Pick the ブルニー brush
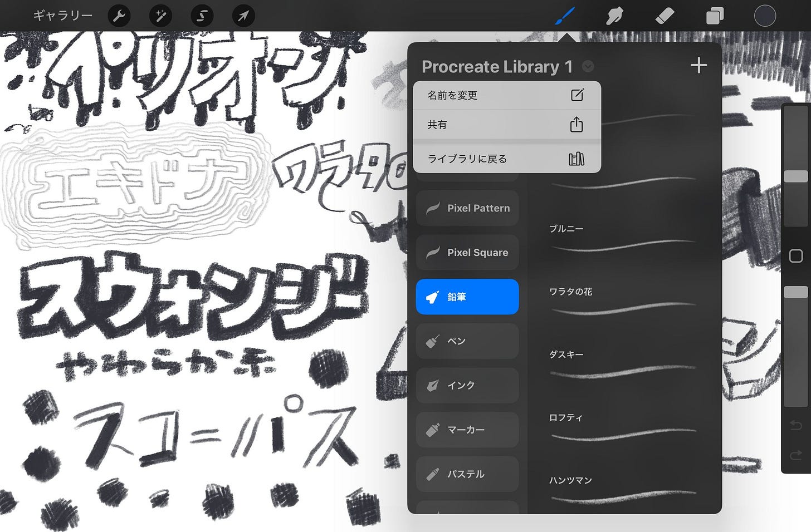Image resolution: width=811 pixels, height=532 pixels. click(x=624, y=239)
